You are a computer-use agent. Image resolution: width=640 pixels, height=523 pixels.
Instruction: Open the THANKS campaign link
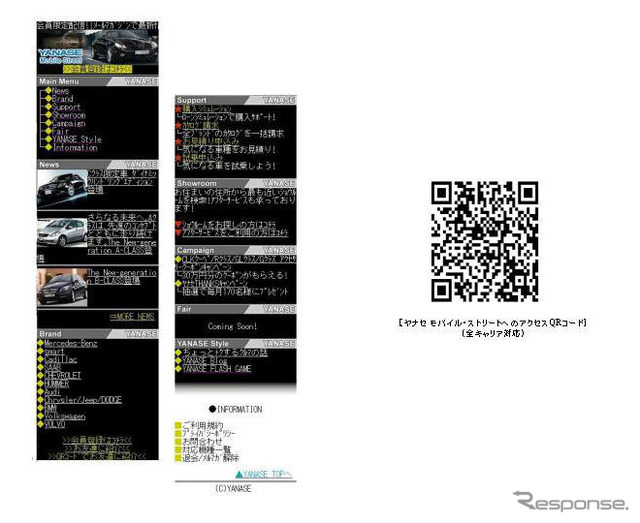point(215,283)
